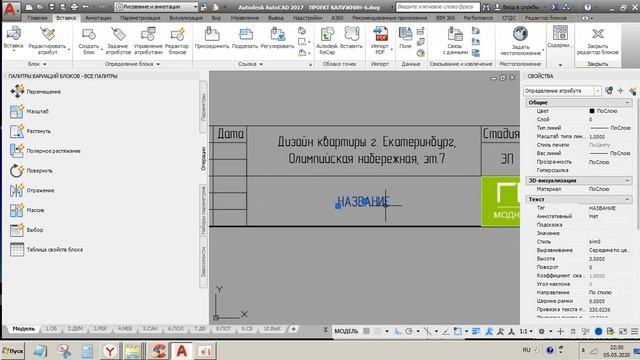The image size is (640, 360).
Task: Click the Пуск start button
Action: coord(13,351)
